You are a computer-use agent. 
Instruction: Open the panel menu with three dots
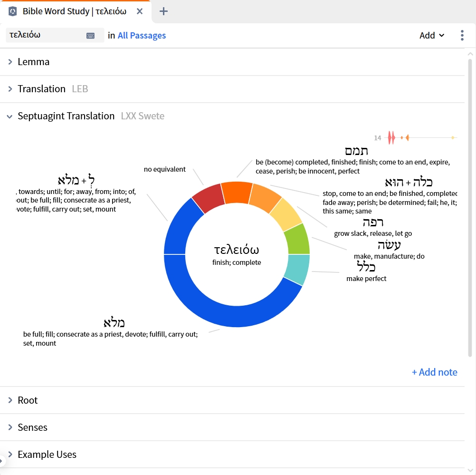point(462,35)
